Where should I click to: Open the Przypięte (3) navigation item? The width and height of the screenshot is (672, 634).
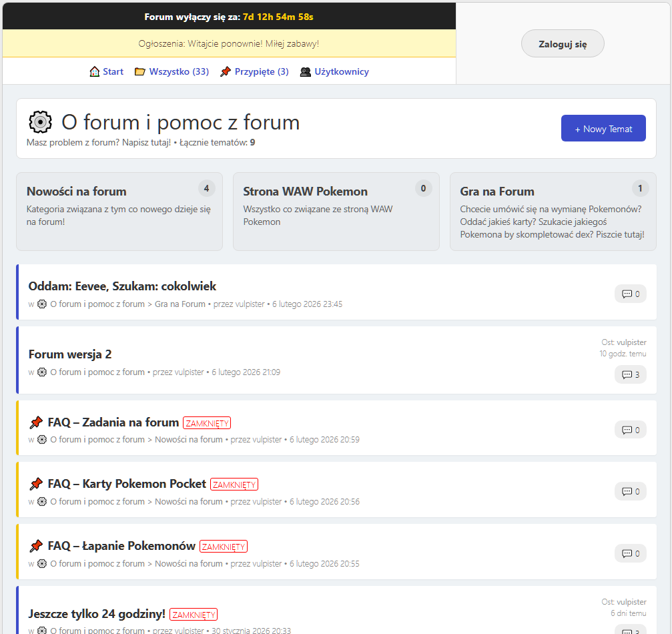tap(260, 71)
